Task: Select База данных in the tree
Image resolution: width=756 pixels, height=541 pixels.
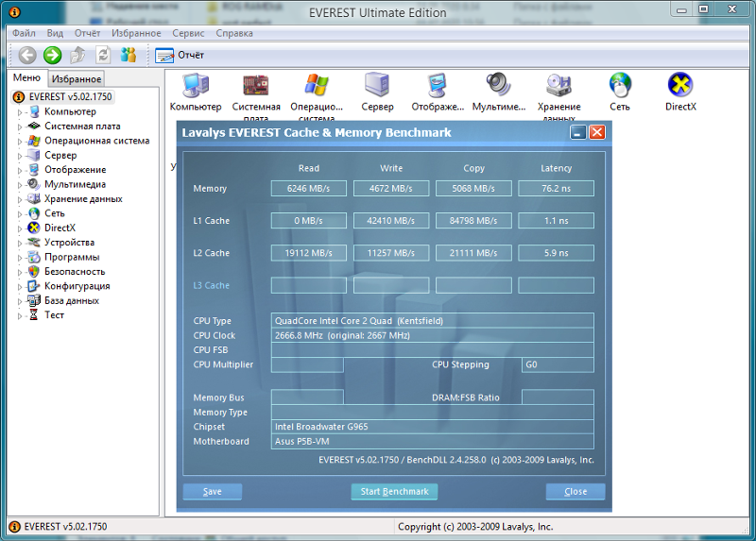Action: point(72,300)
